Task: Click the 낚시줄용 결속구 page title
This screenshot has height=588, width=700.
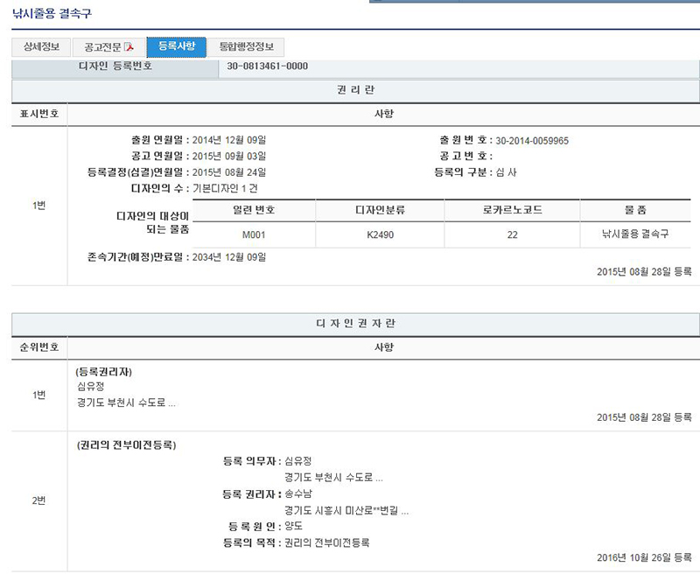Action: coord(52,15)
